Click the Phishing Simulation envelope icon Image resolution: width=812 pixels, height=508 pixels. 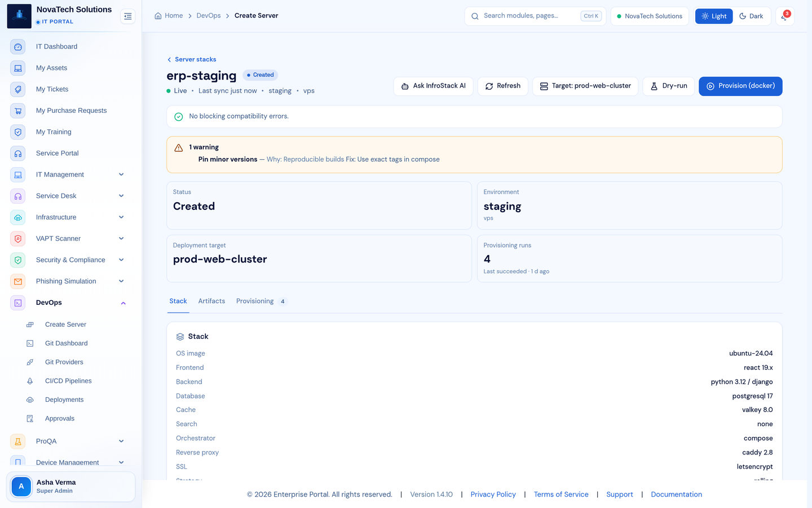click(x=18, y=281)
